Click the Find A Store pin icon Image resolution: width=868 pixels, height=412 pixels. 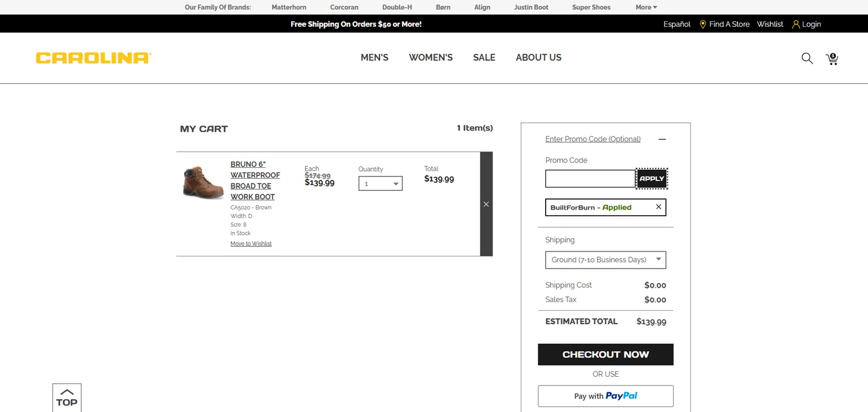click(x=703, y=24)
